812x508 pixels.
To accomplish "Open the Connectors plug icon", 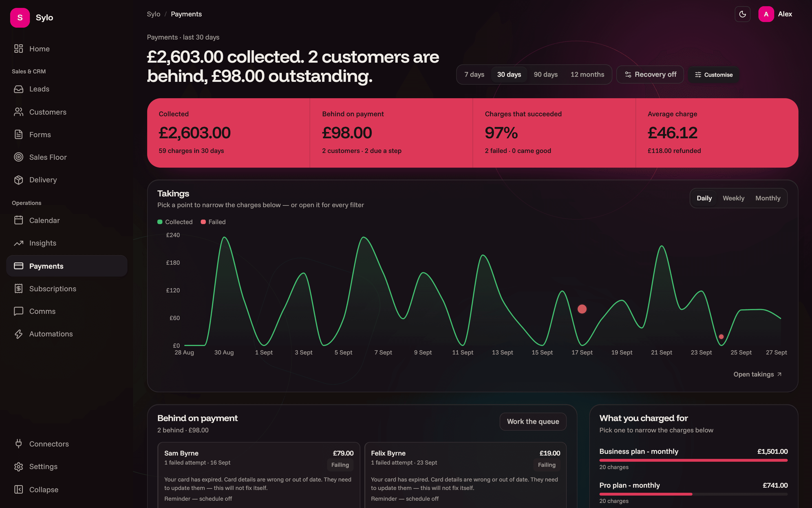I will pos(18,444).
